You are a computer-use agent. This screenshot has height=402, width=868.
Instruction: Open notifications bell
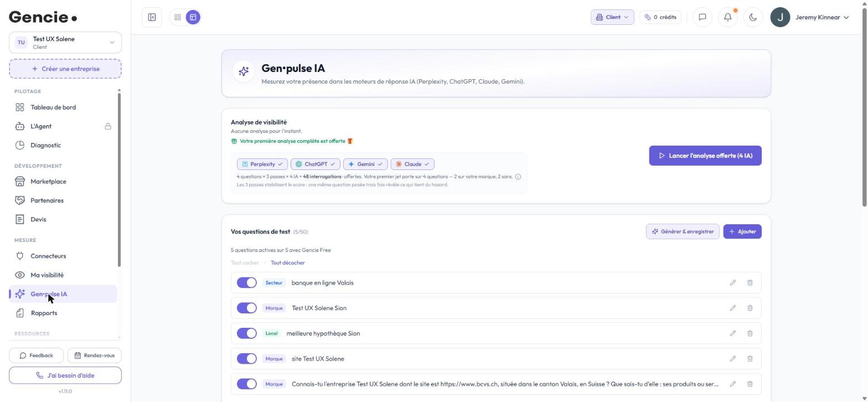[x=728, y=17]
